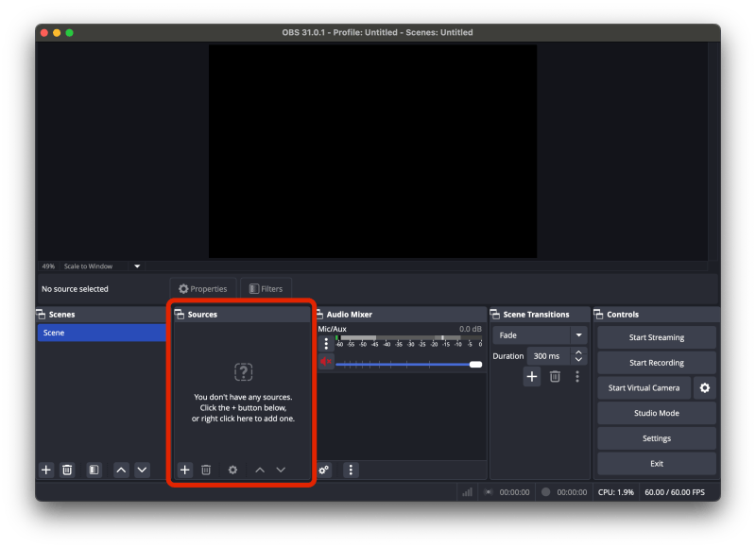
Task: Click the streaming status broadcast icon
Action: pos(489,492)
